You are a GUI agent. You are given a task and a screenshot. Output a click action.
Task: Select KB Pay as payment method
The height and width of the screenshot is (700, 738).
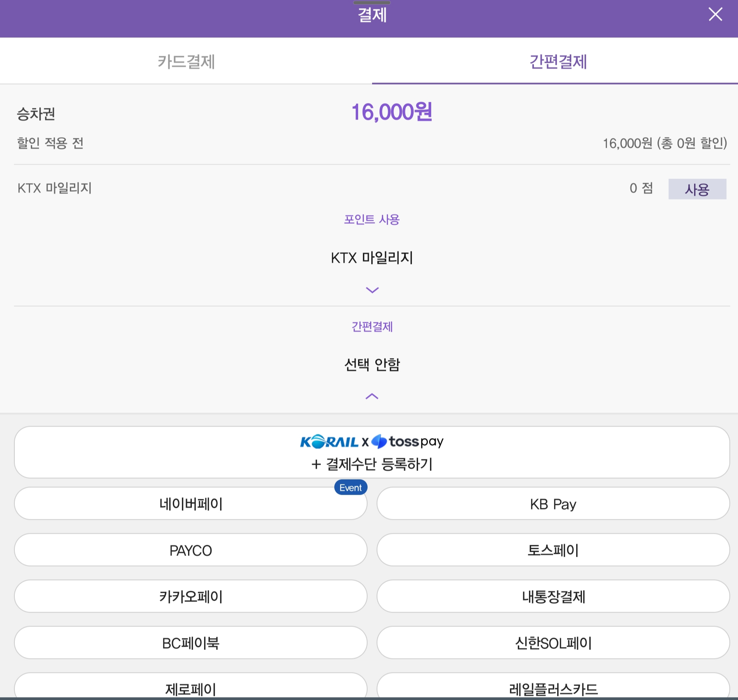(553, 503)
